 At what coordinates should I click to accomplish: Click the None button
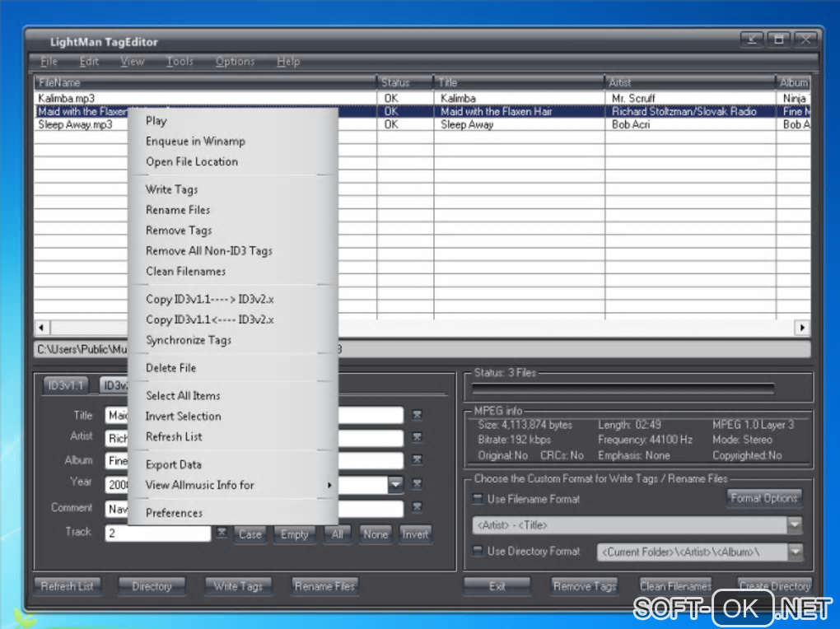[x=375, y=534]
